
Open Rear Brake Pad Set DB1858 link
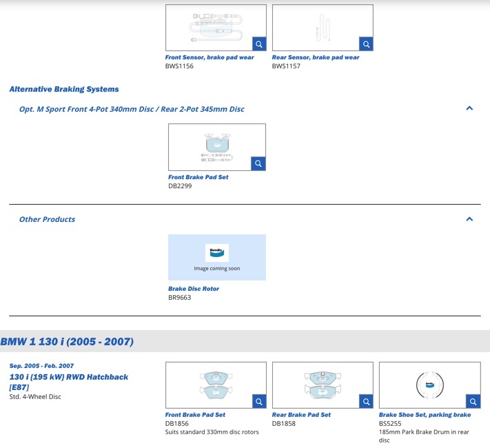(301, 415)
